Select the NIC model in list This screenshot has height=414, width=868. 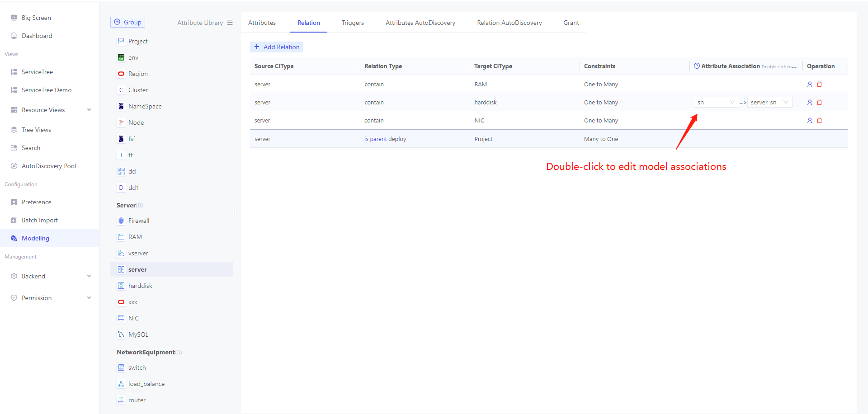[171, 318]
